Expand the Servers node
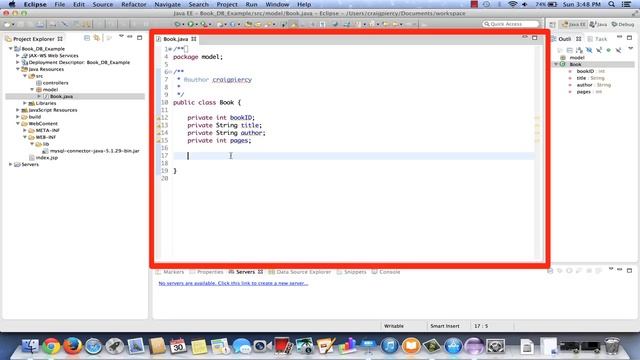This screenshot has width=640, height=360. point(11,164)
